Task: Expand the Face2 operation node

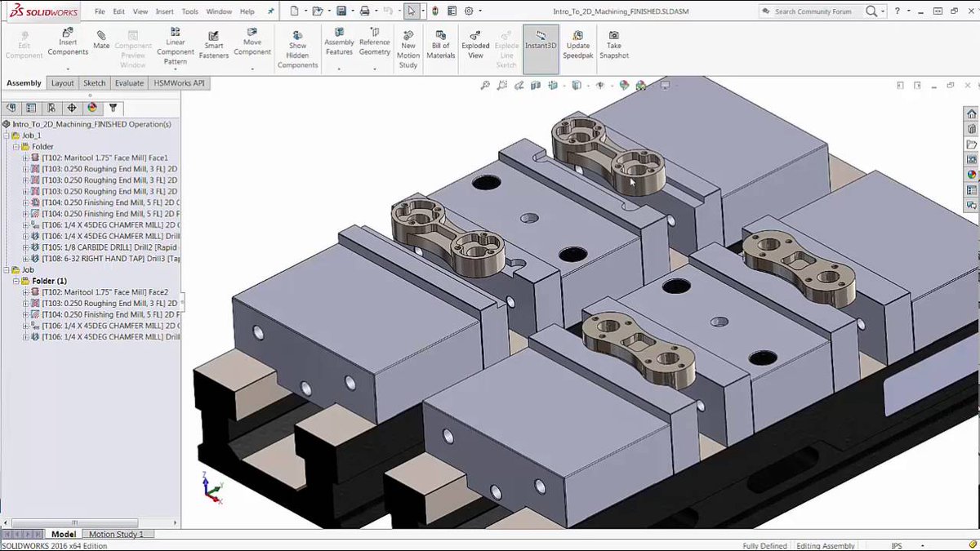Action: coord(25,292)
